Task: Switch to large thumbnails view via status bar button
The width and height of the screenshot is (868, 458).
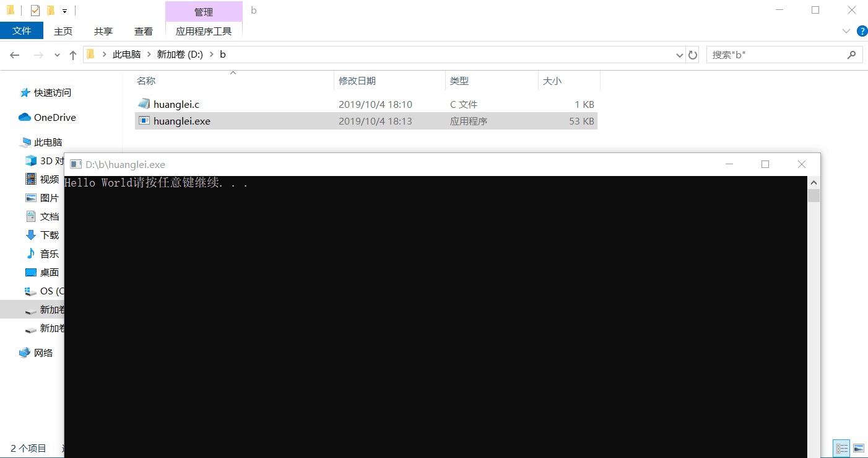Action: click(x=858, y=448)
